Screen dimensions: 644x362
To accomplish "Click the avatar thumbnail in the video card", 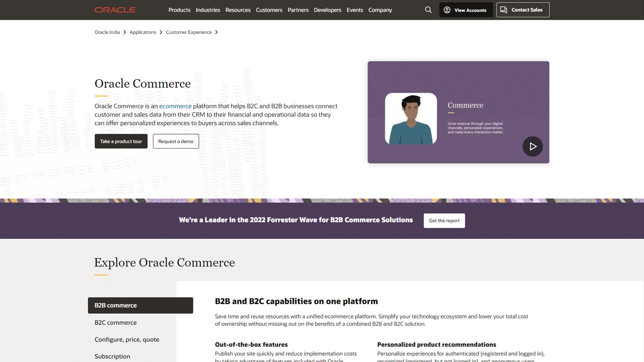I will (411, 119).
